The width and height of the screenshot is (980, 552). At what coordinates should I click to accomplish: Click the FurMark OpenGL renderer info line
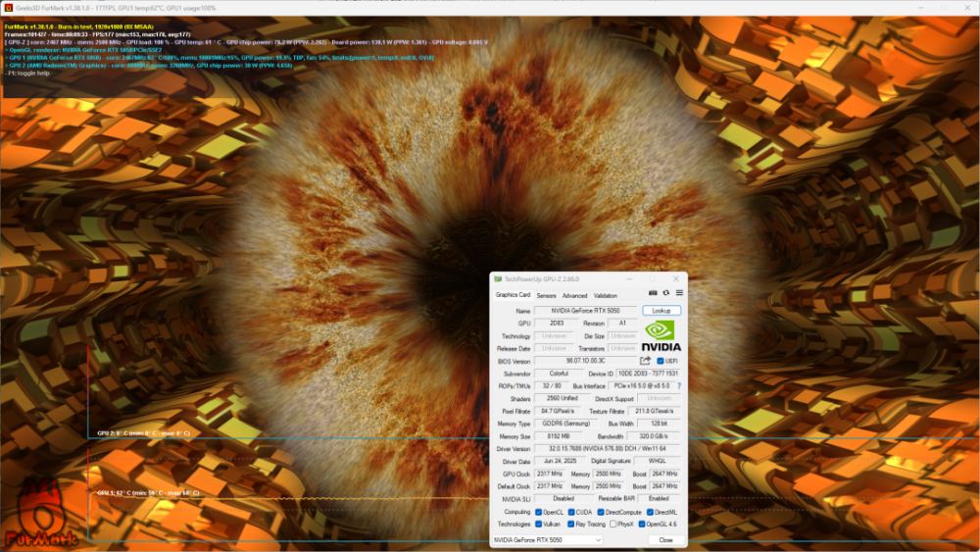click(x=83, y=50)
